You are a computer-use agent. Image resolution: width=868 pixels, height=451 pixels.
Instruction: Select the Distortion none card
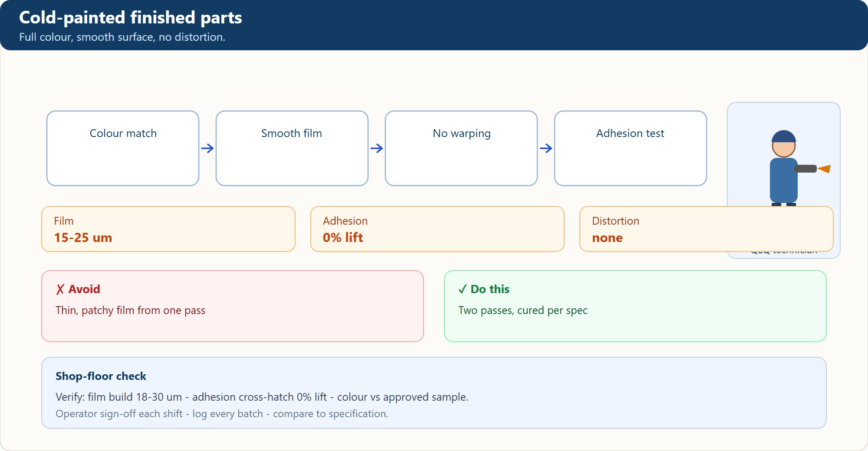tap(707, 229)
